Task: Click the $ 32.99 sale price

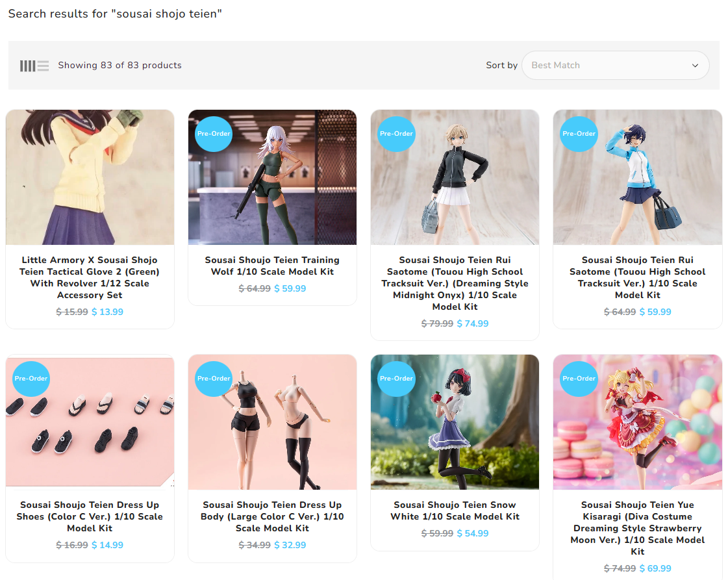Action: point(290,545)
